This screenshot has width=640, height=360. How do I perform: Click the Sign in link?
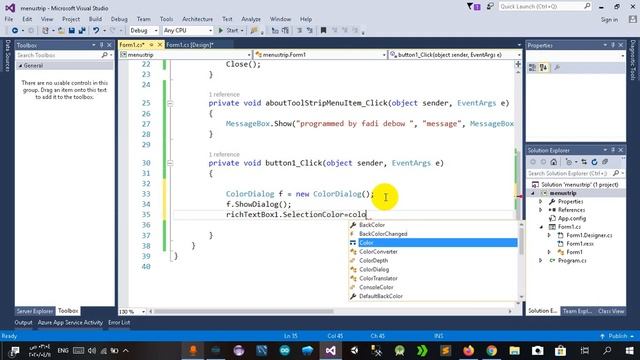click(x=609, y=20)
